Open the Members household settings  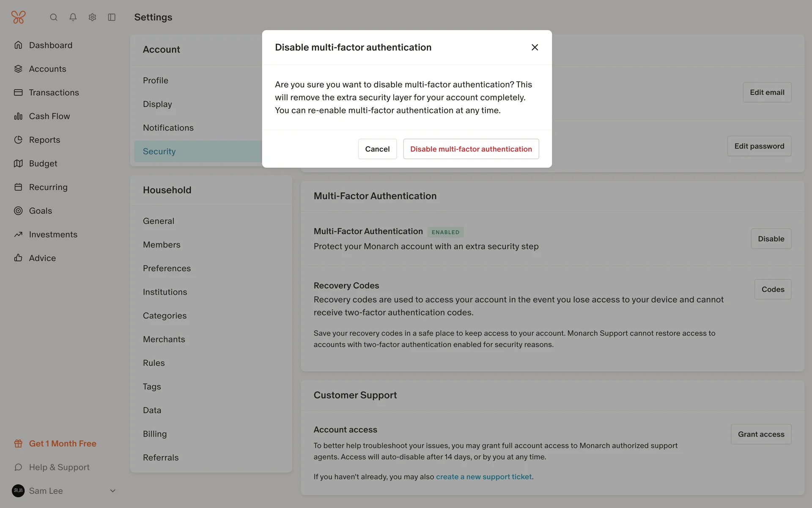pos(161,245)
